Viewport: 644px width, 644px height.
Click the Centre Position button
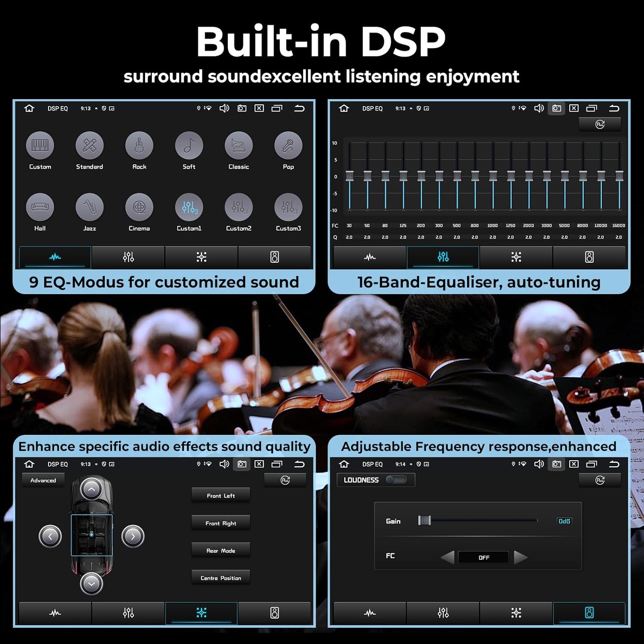coord(221,578)
